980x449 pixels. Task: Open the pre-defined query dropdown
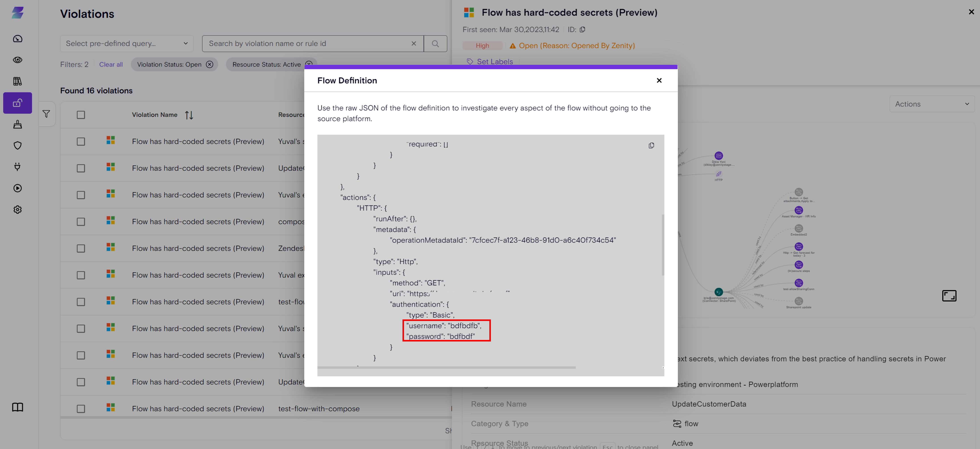(127, 43)
